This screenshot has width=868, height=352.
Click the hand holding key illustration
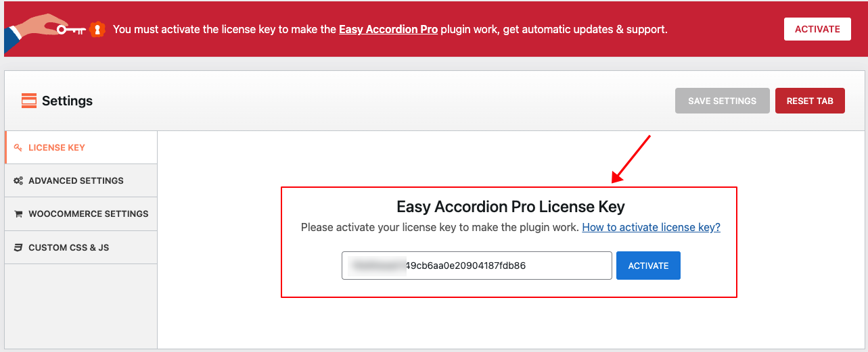pos(45,30)
